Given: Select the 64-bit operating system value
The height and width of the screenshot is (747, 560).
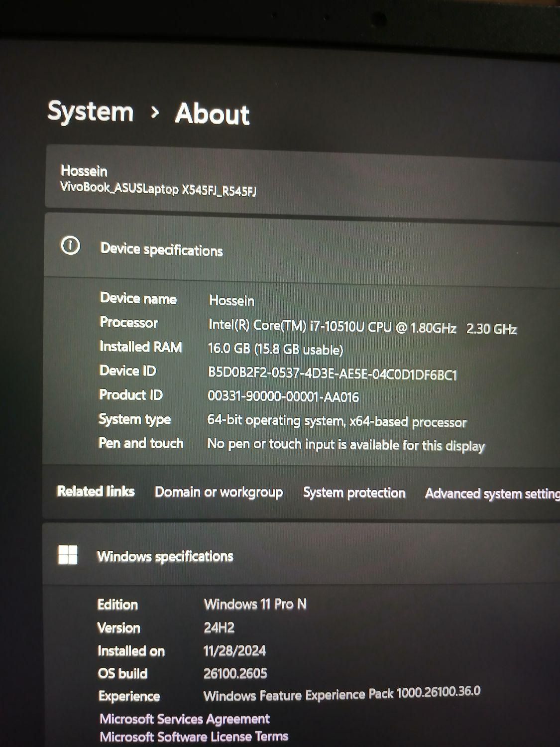Looking at the screenshot, I should pyautogui.click(x=336, y=421).
